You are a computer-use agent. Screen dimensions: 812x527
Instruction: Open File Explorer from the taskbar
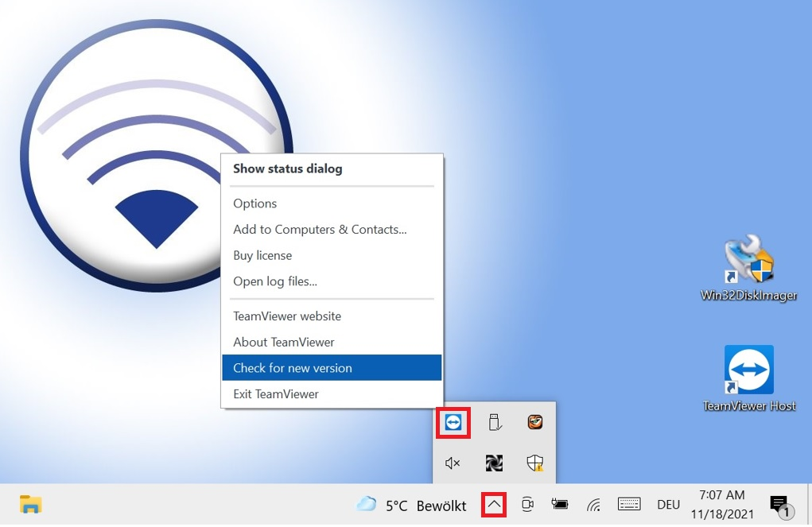point(30,504)
